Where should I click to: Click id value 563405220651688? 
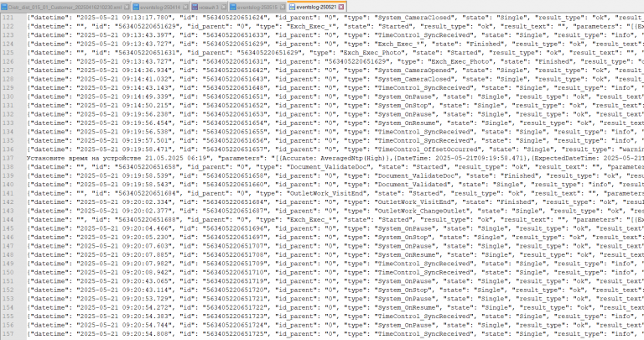148,220
